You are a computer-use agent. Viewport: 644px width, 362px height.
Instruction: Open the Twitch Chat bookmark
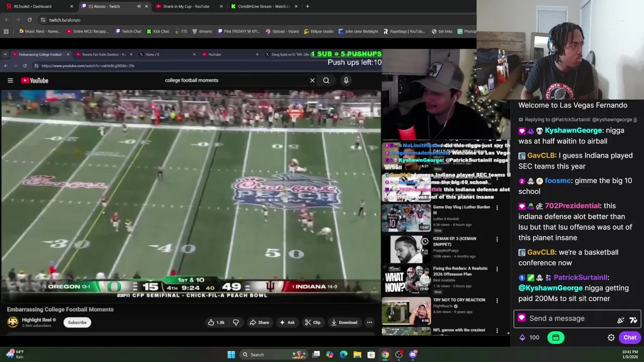click(x=128, y=31)
